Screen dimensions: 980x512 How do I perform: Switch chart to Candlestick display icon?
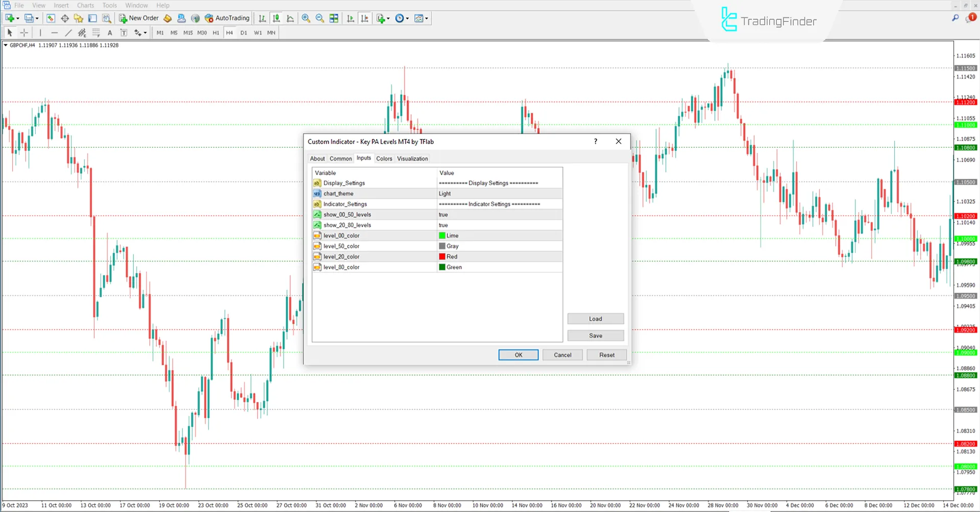pos(276,18)
